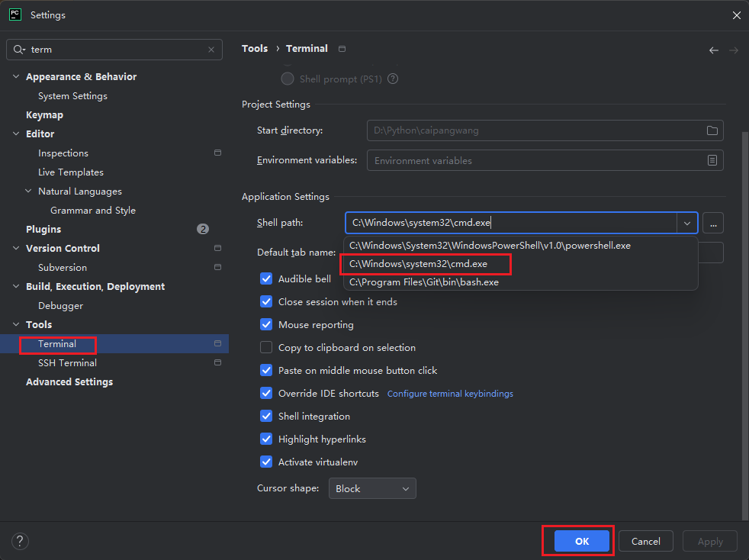Screen dimensions: 749x560
Task: Open the Environment variables editor icon
Action: coord(712,160)
